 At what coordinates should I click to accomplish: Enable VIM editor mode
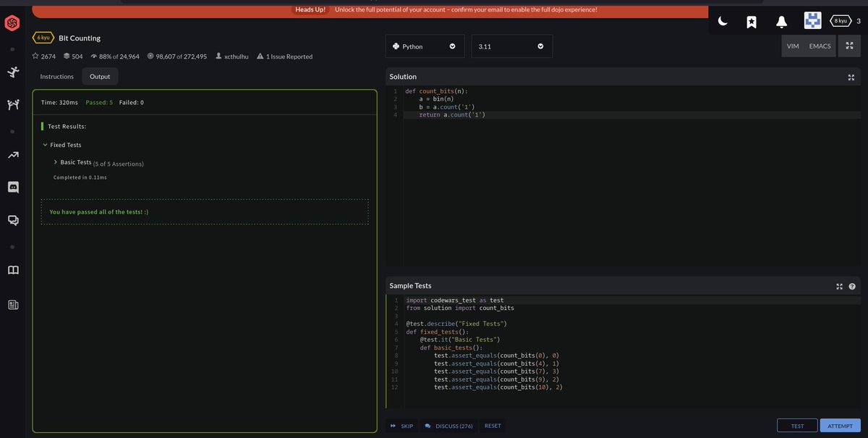793,46
